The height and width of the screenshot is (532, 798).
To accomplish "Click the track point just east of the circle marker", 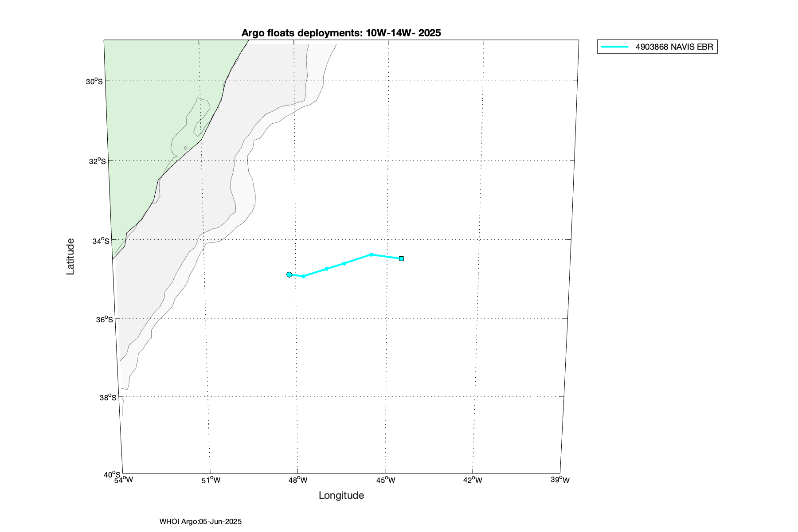I will 303,276.
